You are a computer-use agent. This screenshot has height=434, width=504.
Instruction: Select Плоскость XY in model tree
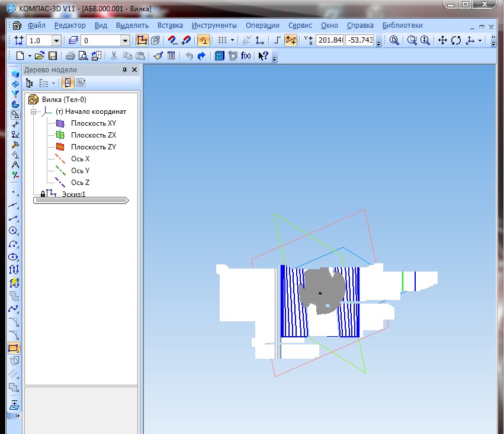click(x=93, y=123)
